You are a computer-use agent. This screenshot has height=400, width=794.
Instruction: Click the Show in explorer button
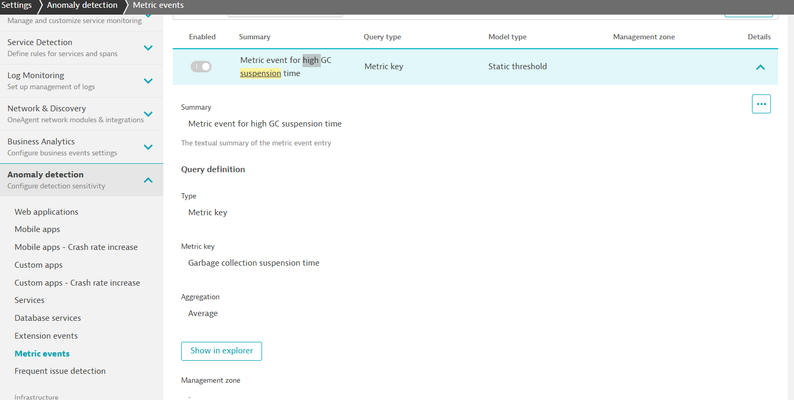point(221,351)
